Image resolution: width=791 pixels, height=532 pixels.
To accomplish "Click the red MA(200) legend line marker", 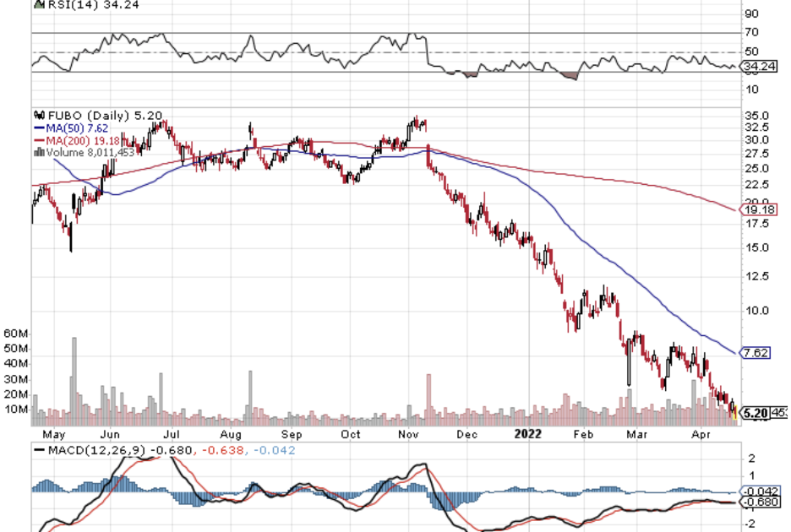I will tap(37, 140).
